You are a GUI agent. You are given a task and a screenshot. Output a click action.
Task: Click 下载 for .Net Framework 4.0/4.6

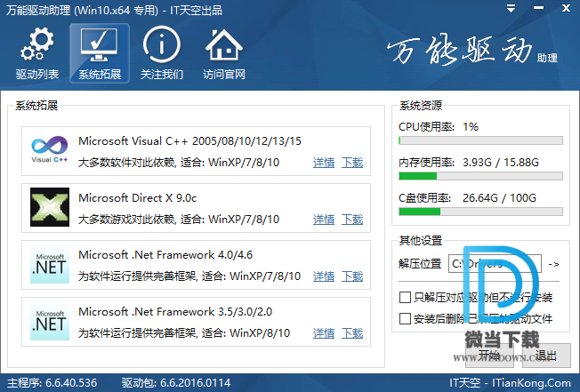point(352,276)
